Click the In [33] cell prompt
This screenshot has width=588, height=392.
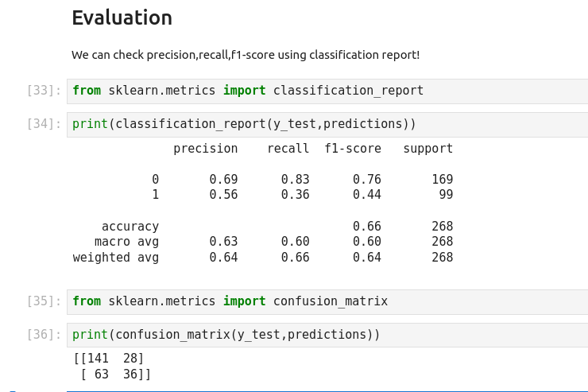(44, 91)
